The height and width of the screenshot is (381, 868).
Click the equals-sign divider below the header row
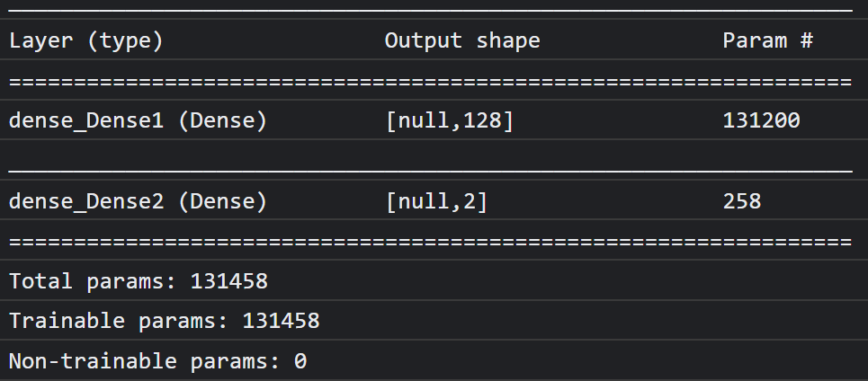(x=430, y=82)
